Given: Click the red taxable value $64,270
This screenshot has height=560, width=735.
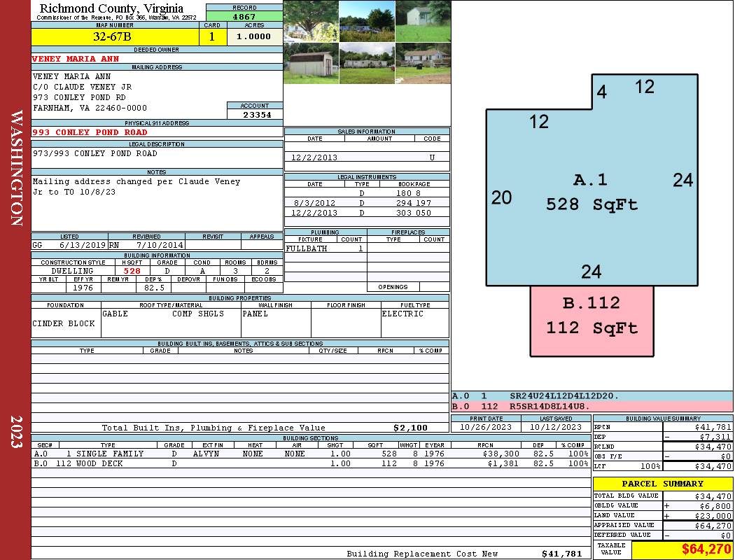Looking at the screenshot, I should pyautogui.click(x=706, y=549).
